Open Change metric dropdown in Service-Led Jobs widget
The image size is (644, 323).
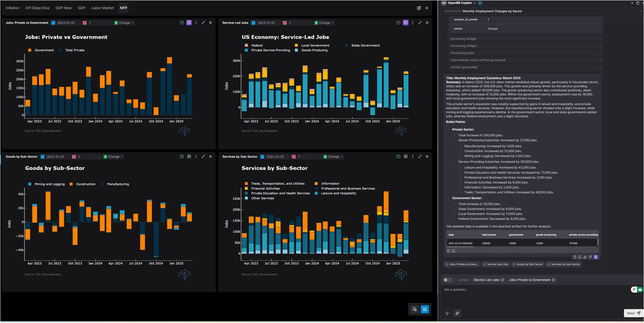tap(325, 23)
